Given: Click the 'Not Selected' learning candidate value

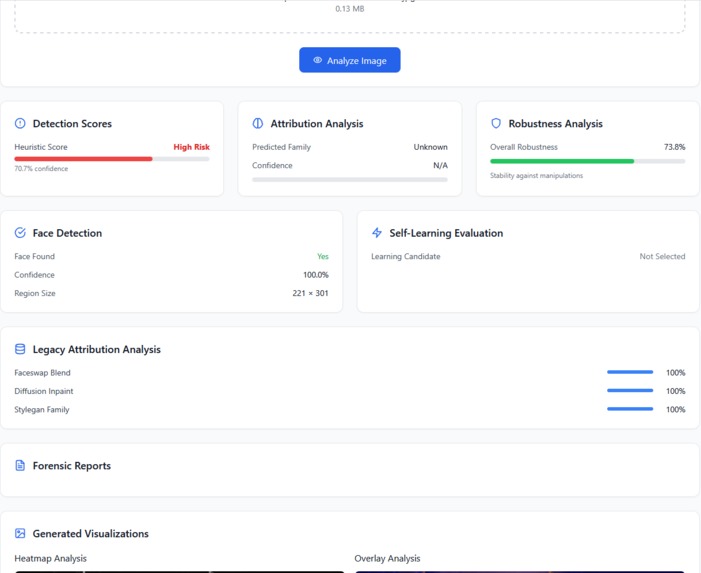Looking at the screenshot, I should coord(662,256).
